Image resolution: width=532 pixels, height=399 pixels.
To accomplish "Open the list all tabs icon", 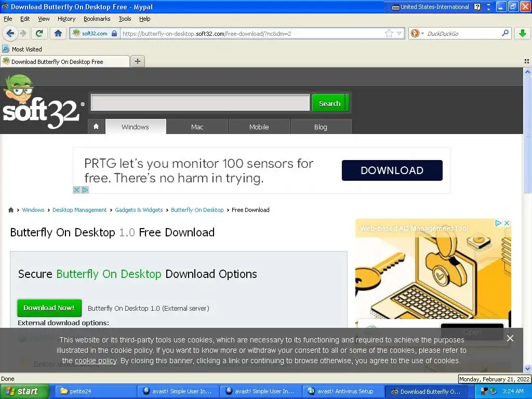I will coord(527,61).
